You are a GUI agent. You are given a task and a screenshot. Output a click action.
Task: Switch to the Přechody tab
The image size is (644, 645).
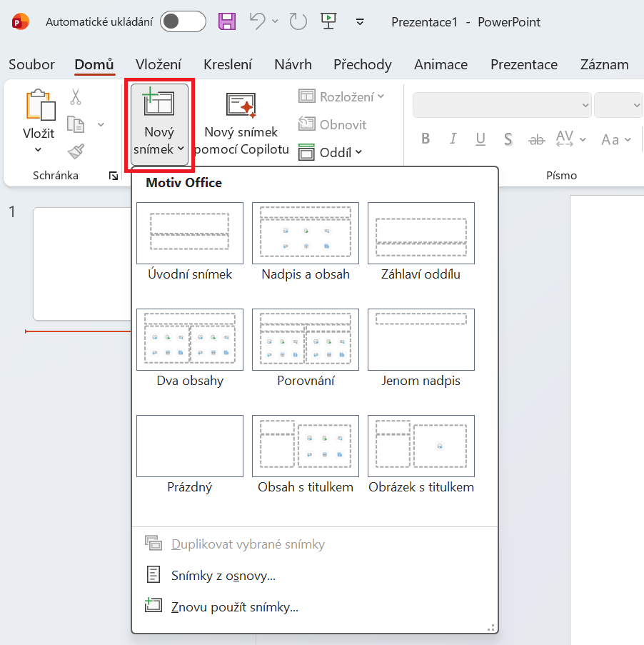tap(362, 64)
